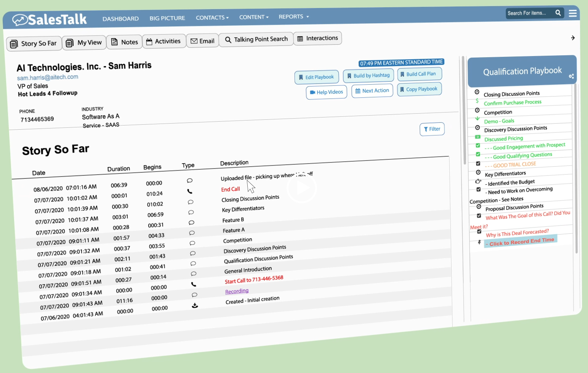Open the Talking Point Search tab
The height and width of the screenshot is (373, 588).
256,39
